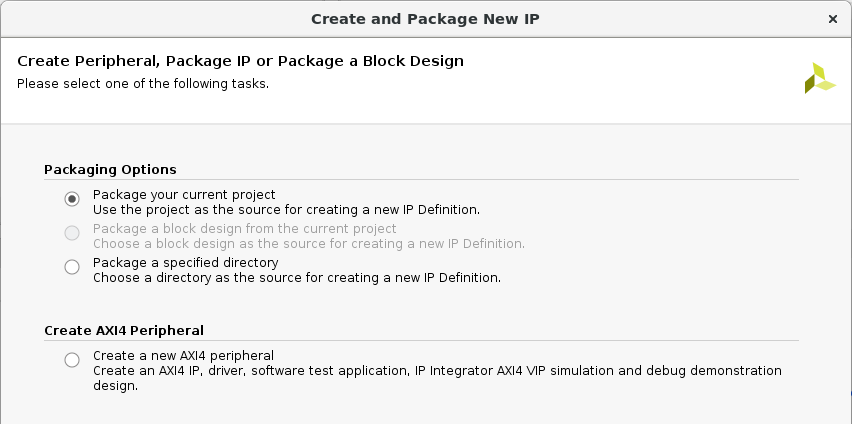852x424 pixels.
Task: Click the Vivado logo in header
Action: click(820, 78)
